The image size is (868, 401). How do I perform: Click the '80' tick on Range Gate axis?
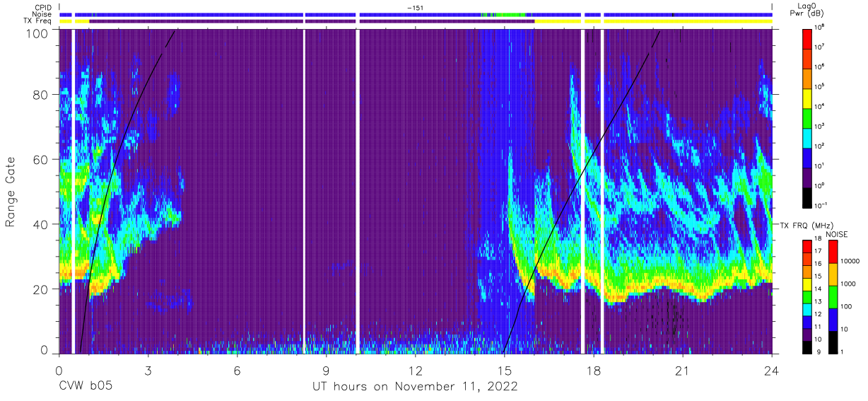pyautogui.click(x=42, y=95)
